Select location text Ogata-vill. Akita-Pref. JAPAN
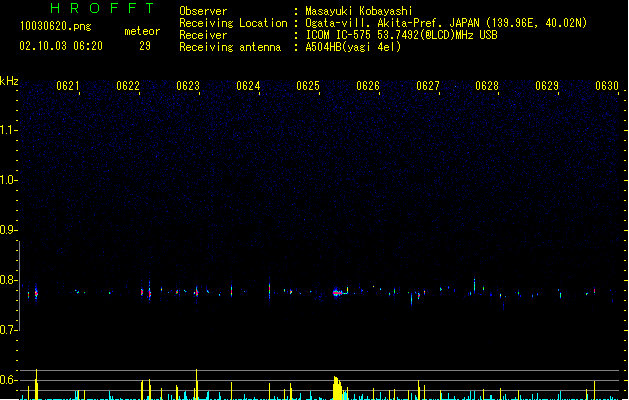 pos(392,23)
